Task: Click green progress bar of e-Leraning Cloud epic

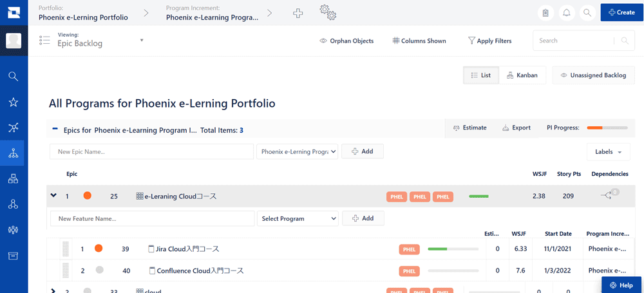Action: 478,196
